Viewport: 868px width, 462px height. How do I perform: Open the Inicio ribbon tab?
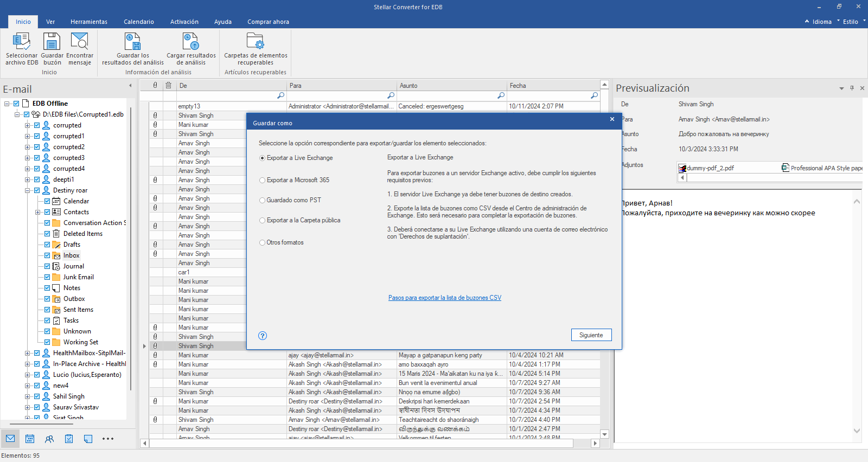tap(23, 22)
